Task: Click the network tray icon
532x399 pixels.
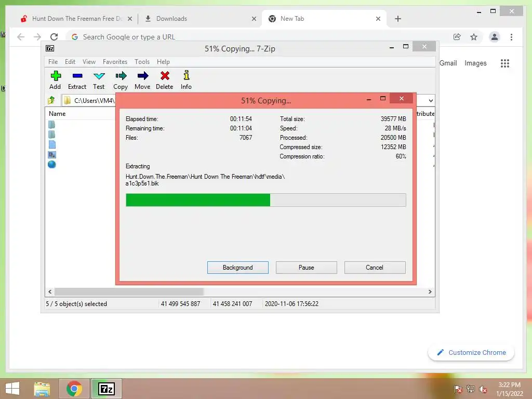Action: click(x=470, y=389)
